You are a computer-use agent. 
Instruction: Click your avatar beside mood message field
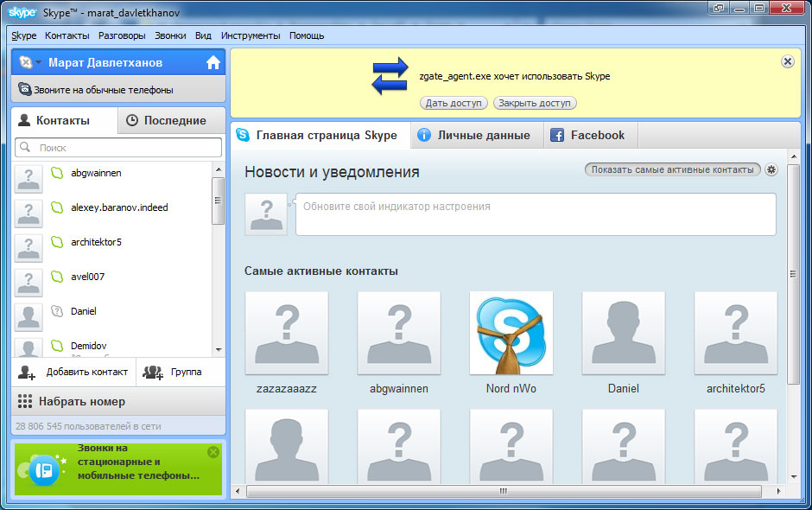click(x=266, y=214)
